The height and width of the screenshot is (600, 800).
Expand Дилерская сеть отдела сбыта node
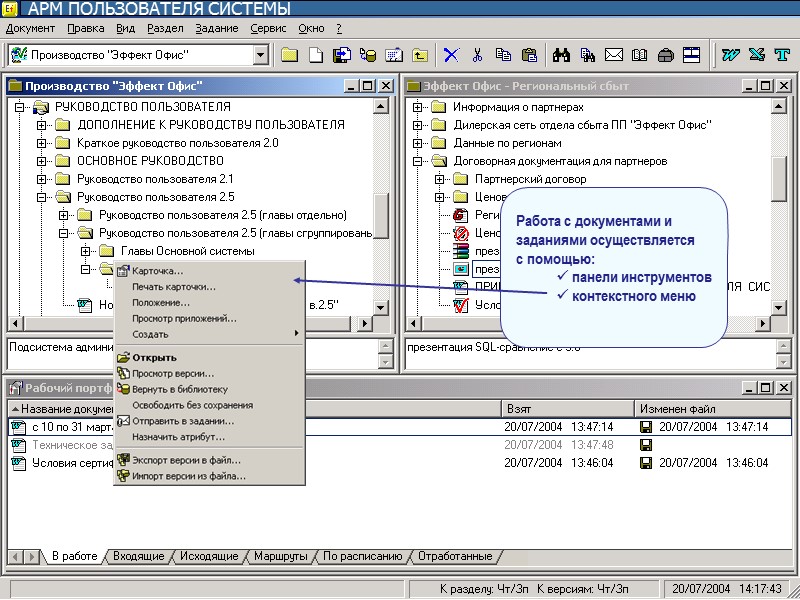point(417,125)
